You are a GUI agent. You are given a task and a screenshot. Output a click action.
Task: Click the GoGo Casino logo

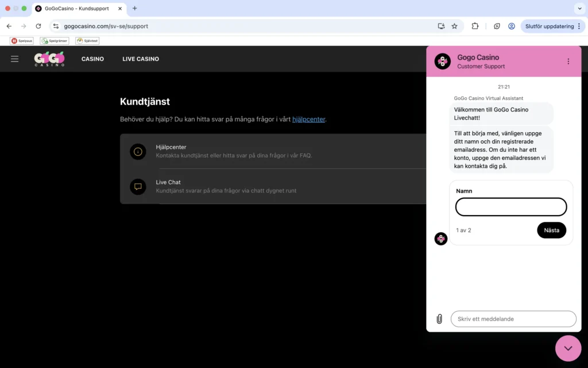click(x=49, y=59)
